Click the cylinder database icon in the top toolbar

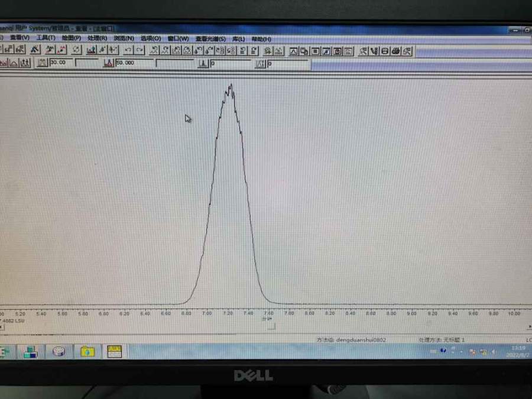point(385,51)
